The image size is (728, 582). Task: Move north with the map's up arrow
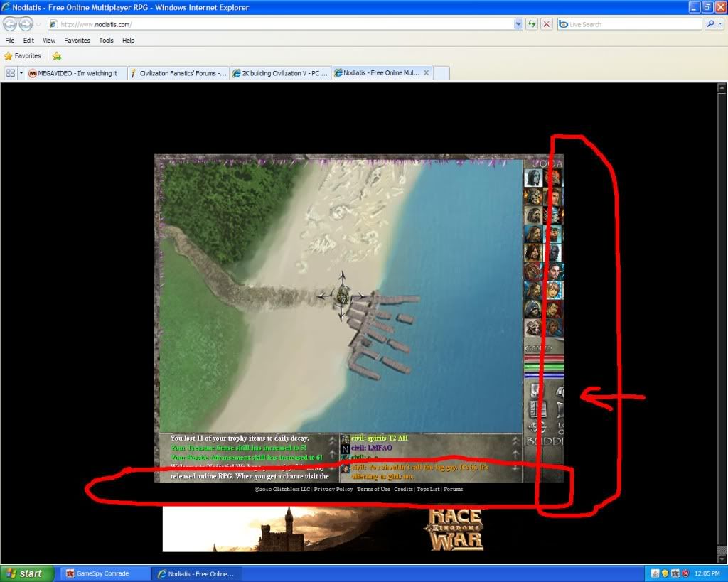point(342,278)
